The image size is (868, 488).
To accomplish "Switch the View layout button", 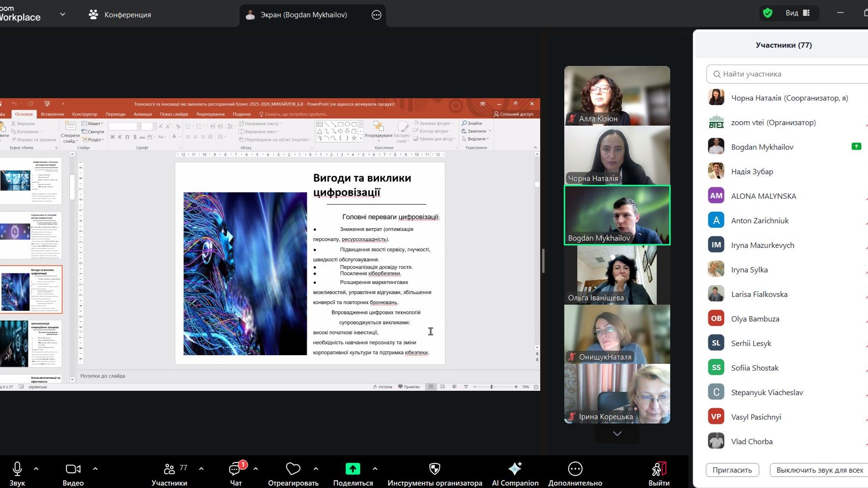I will coord(798,13).
